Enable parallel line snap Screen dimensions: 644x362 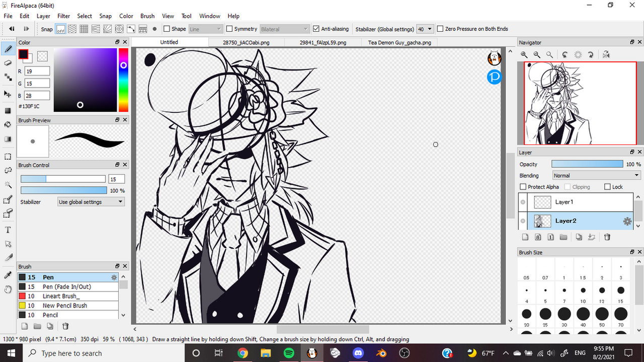pyautogui.click(x=72, y=29)
